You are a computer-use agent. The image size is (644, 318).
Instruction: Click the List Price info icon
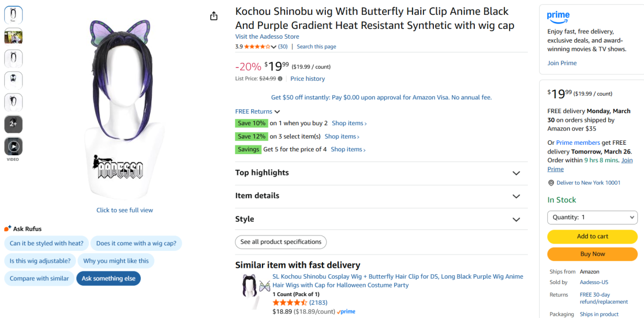pos(280,79)
